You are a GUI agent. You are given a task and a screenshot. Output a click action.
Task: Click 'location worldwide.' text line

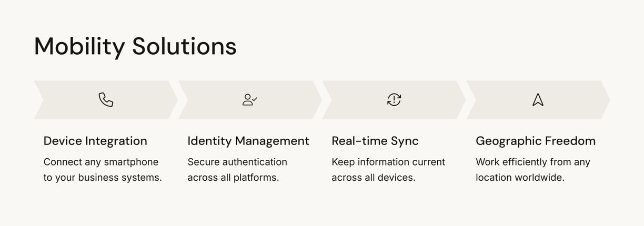pyautogui.click(x=520, y=178)
